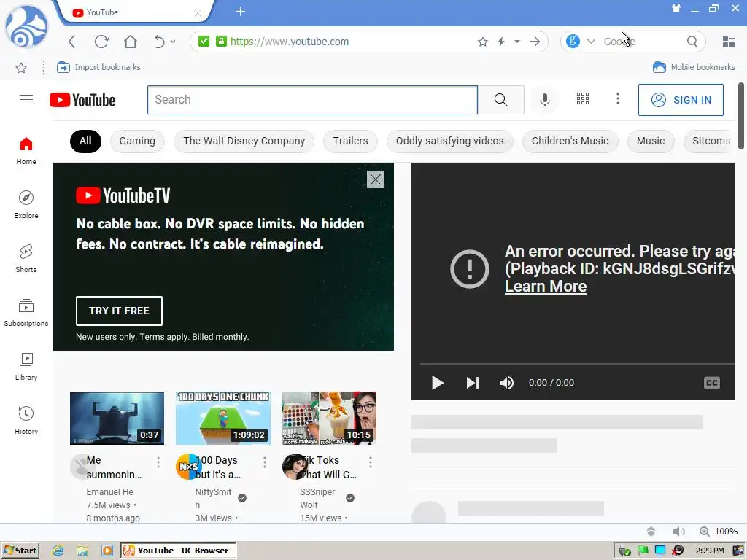Image resolution: width=747 pixels, height=560 pixels.
Task: Click the SIGN IN button
Action: (681, 100)
